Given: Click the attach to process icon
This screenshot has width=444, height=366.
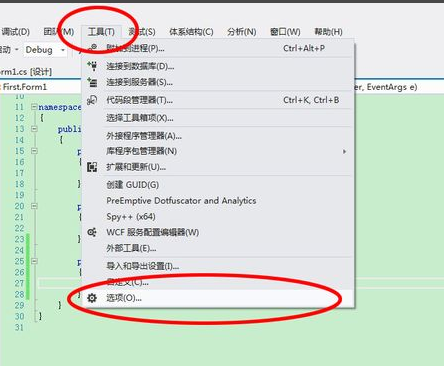Looking at the screenshot, I should click(x=92, y=48).
